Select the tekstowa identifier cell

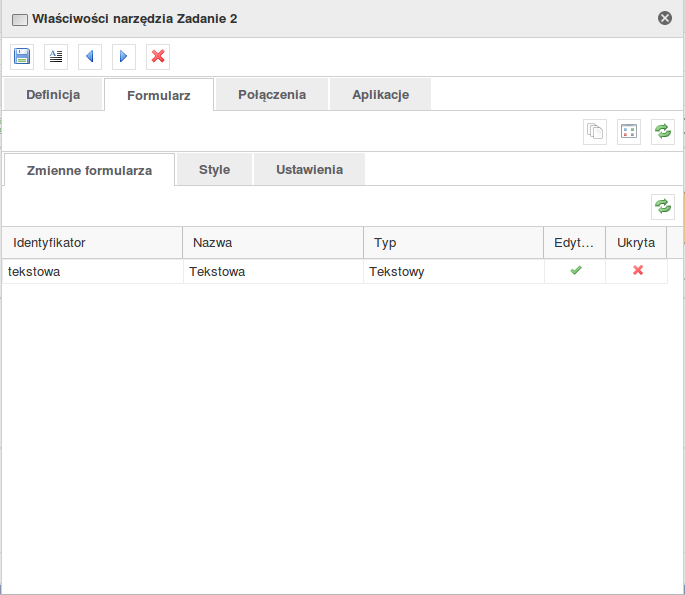(92, 271)
